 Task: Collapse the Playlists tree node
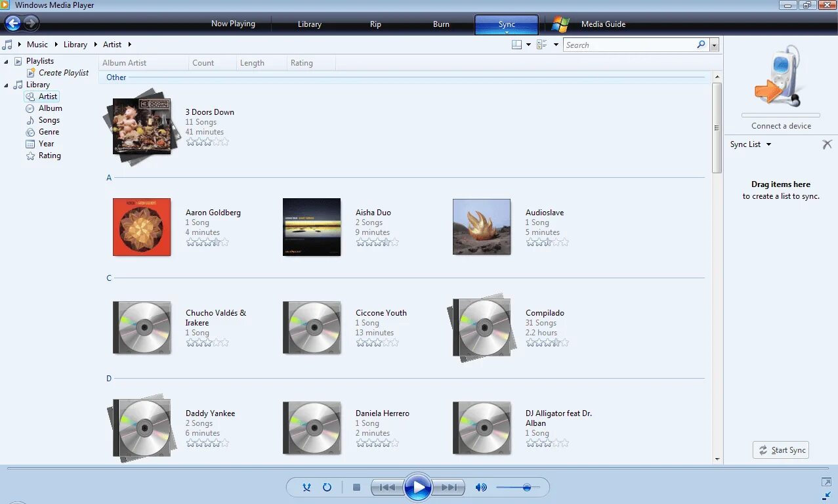pyautogui.click(x=7, y=61)
